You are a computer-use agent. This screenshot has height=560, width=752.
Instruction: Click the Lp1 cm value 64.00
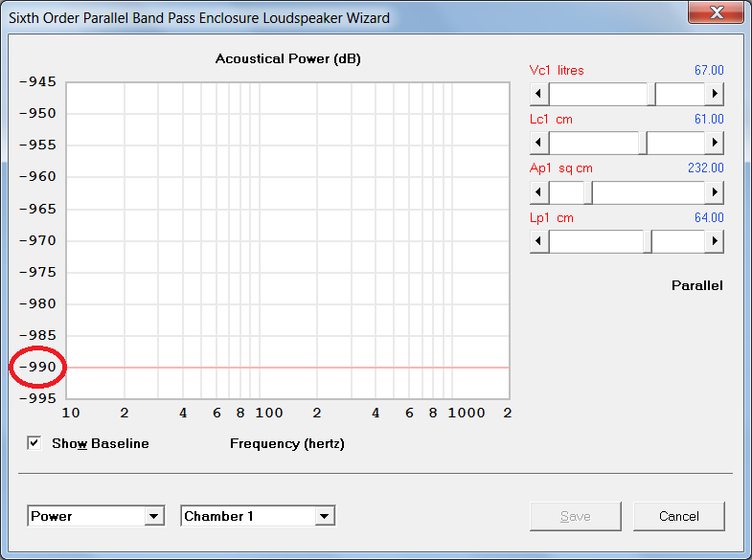[709, 218]
